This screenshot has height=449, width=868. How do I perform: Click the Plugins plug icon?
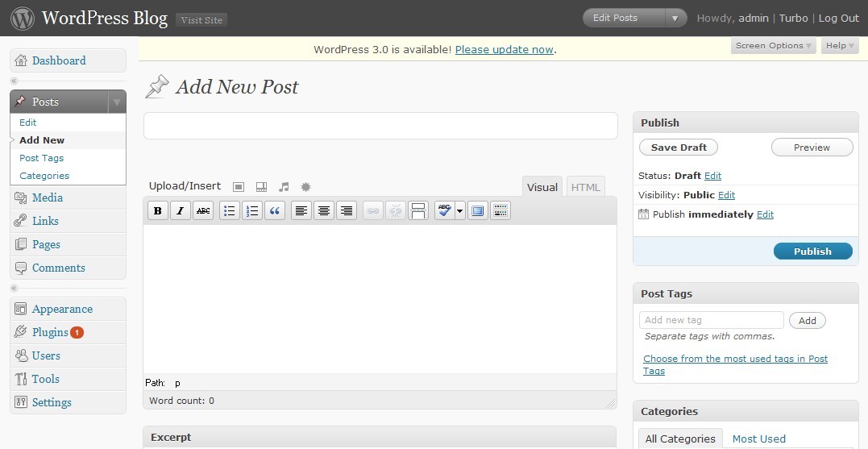tap(20, 332)
